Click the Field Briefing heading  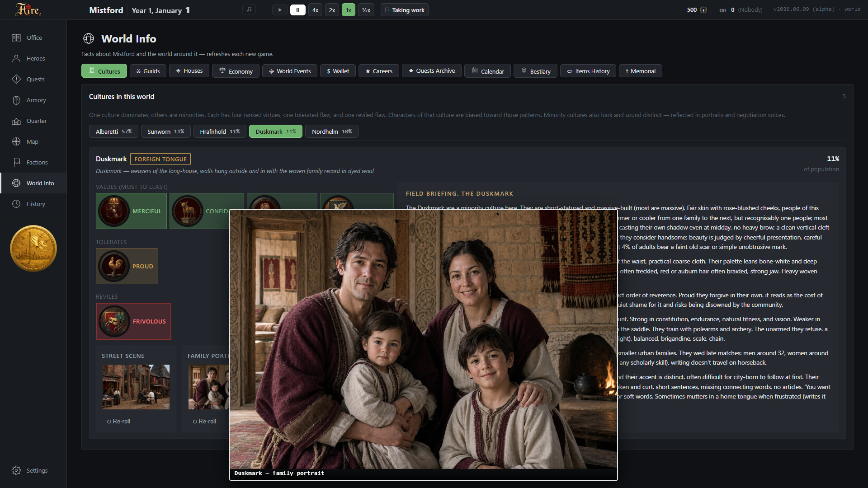[459, 194]
